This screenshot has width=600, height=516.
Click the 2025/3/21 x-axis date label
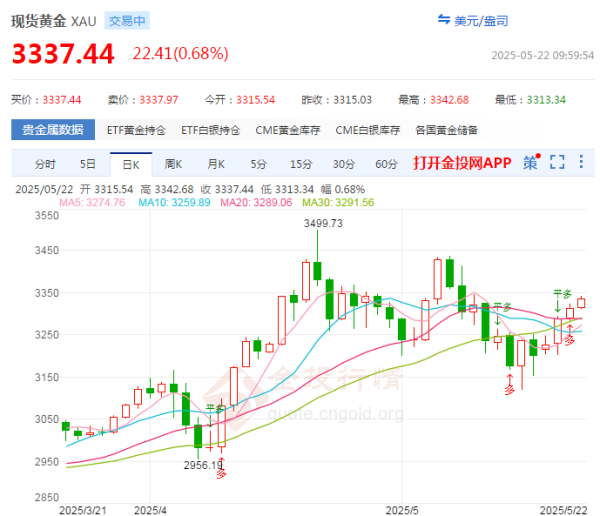(83, 510)
